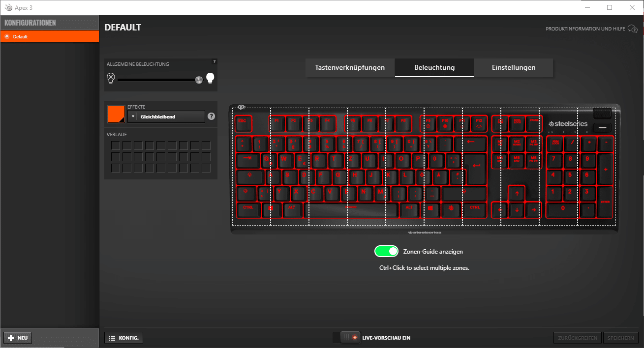Click the Enter key on numpad preview
Image resolution: width=644 pixels, height=348 pixels.
(x=605, y=202)
